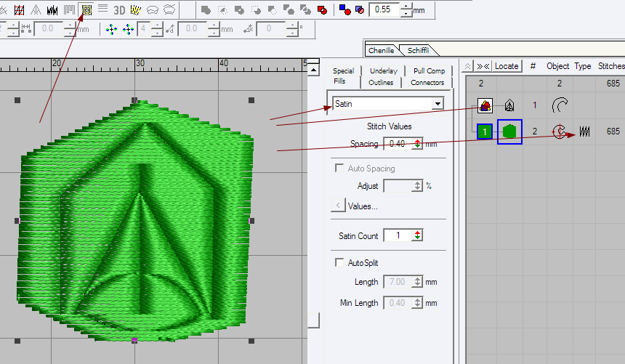Viewport: 625px width, 364px height.
Task: Click the yellow hatched stitch icon
Action: pyautogui.click(x=134, y=9)
